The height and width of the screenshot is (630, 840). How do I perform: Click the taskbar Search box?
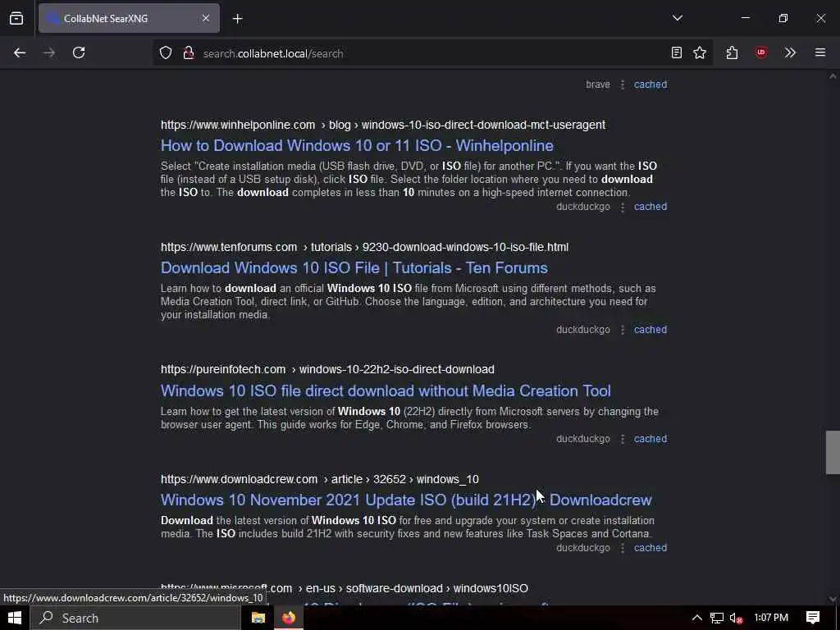pos(135,618)
